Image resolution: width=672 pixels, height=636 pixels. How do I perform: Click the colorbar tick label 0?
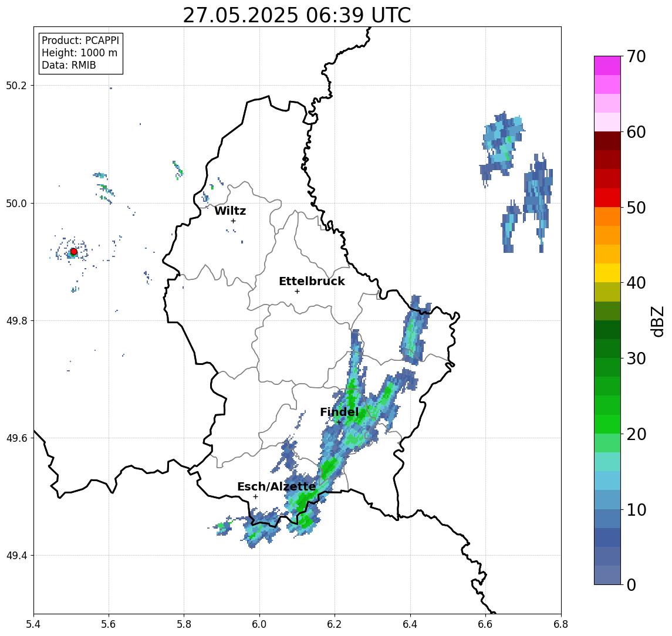click(x=632, y=584)
